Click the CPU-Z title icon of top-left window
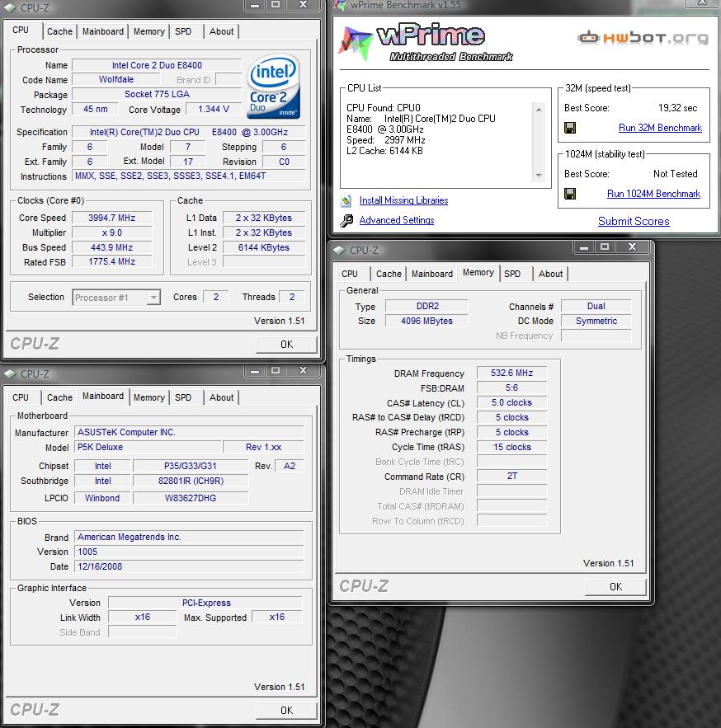 pos(10,8)
